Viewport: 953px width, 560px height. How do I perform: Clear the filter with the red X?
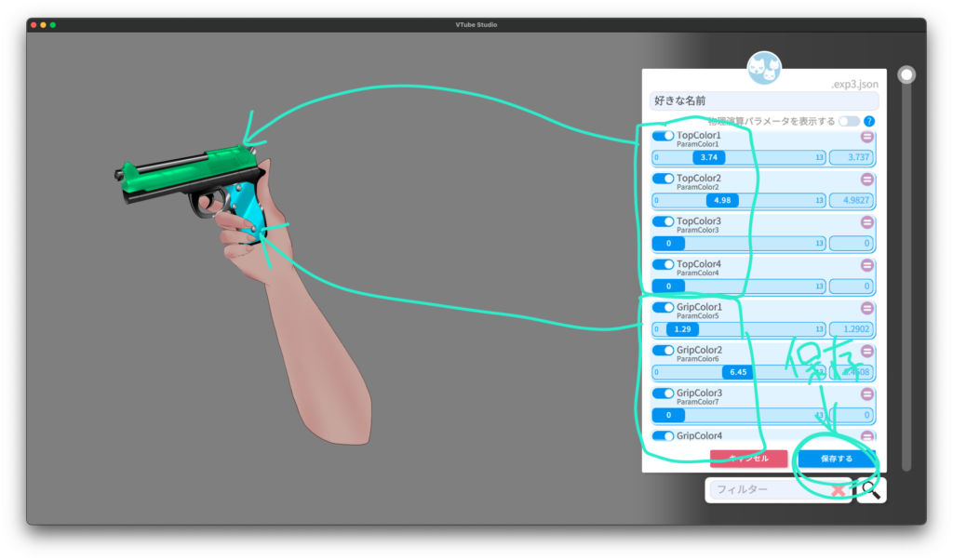tap(839, 489)
